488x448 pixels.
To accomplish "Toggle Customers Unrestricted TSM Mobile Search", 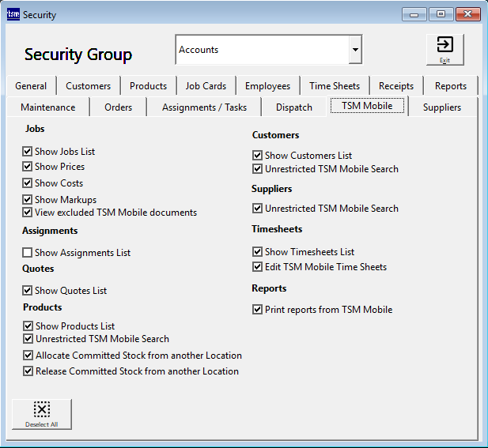I will (x=257, y=169).
